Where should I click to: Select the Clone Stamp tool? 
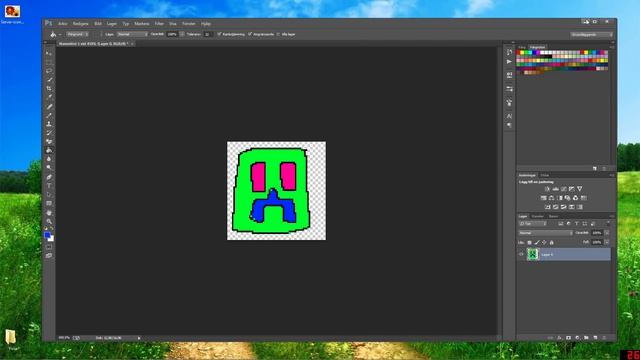click(x=49, y=124)
